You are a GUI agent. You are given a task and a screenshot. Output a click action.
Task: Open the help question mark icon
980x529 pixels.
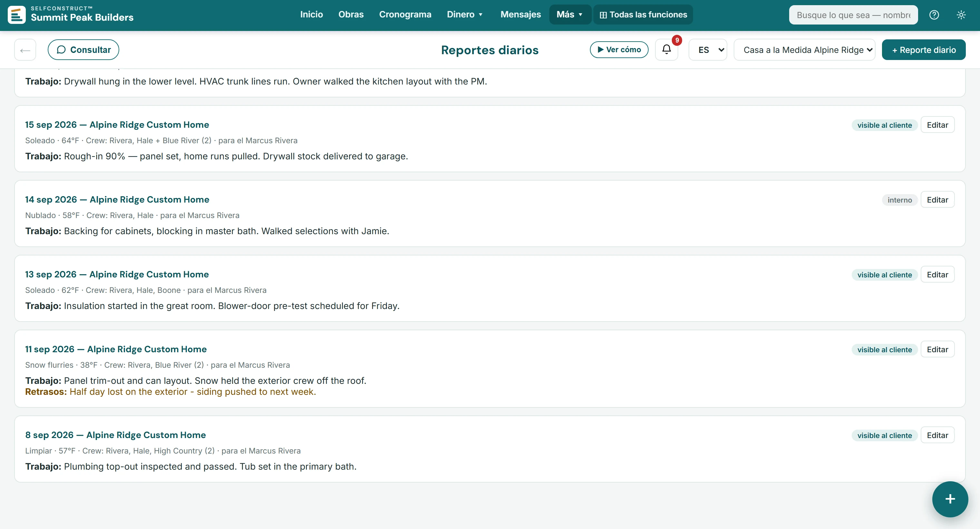coord(934,15)
